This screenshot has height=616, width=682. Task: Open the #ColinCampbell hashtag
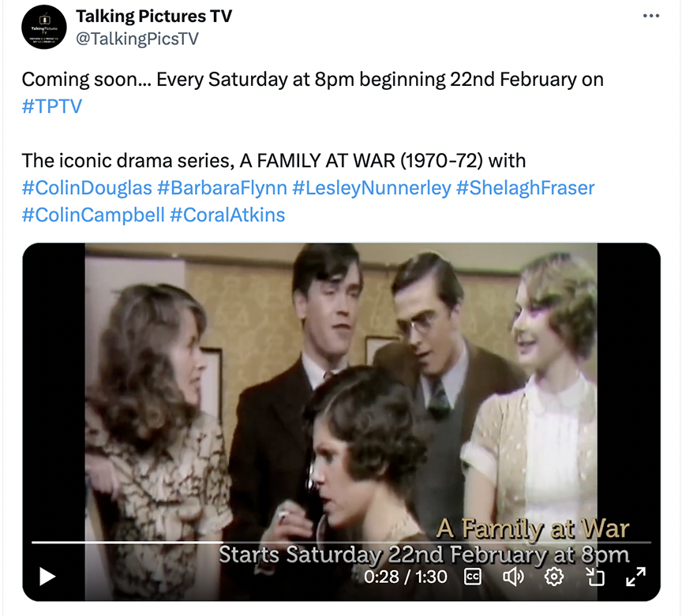92,215
